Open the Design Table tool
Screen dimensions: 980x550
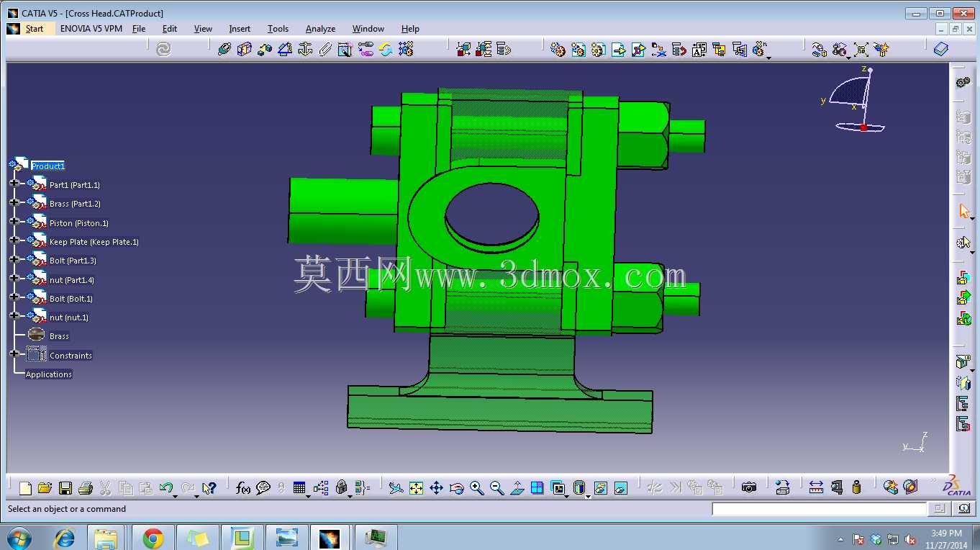[x=299, y=487]
